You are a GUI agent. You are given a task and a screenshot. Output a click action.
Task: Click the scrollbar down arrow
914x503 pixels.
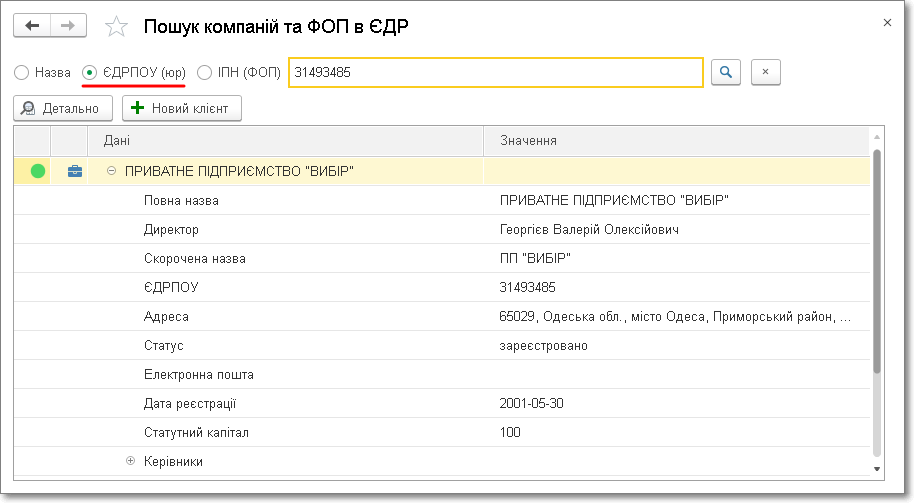(x=877, y=468)
